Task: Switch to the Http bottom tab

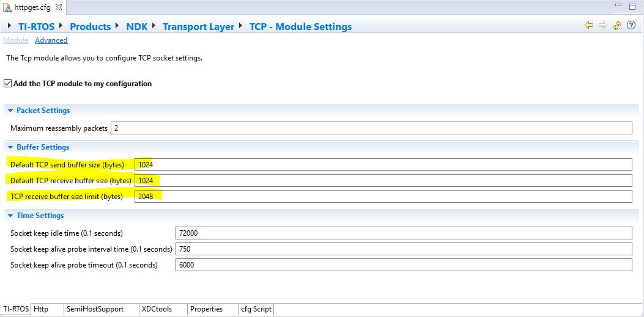Action: pyautogui.click(x=41, y=309)
